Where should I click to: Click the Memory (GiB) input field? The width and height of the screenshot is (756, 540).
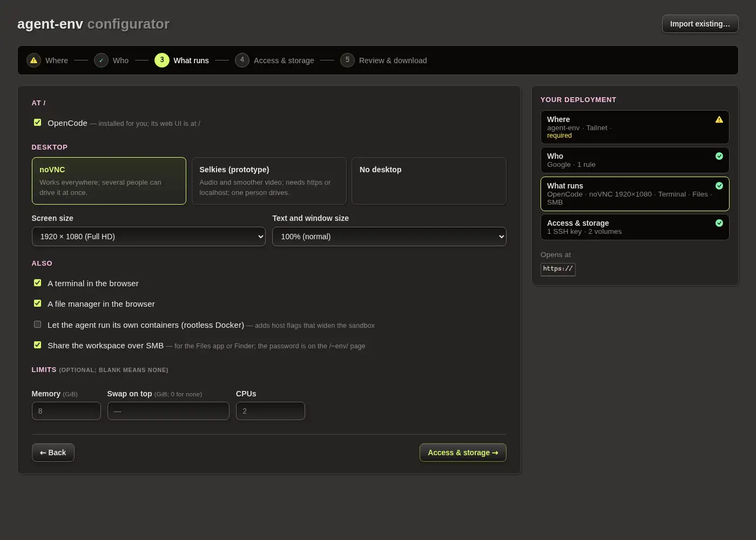[66, 411]
